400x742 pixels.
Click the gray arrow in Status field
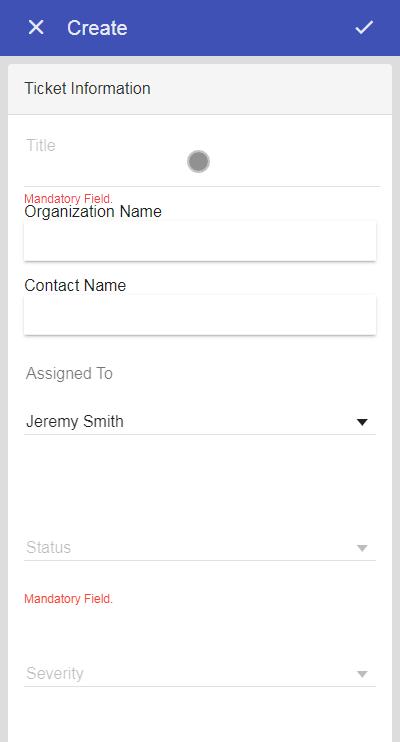(362, 548)
